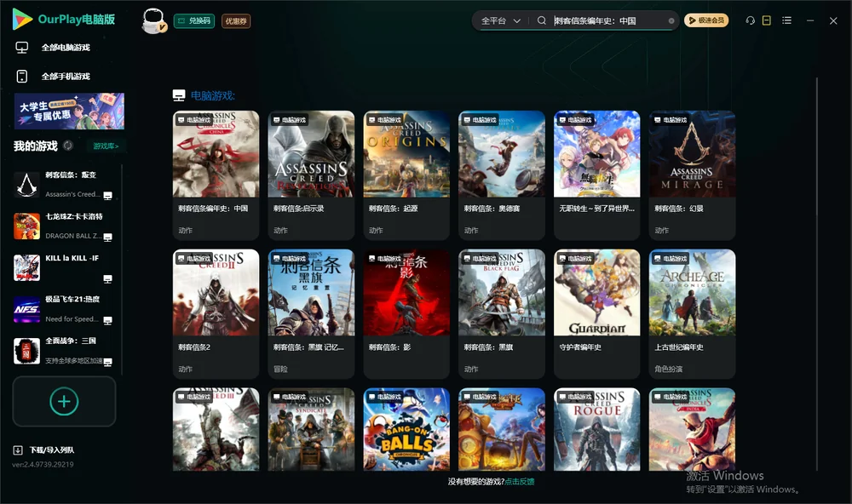Refresh My Games with the circular icon
This screenshot has width=852, height=504.
(x=68, y=146)
